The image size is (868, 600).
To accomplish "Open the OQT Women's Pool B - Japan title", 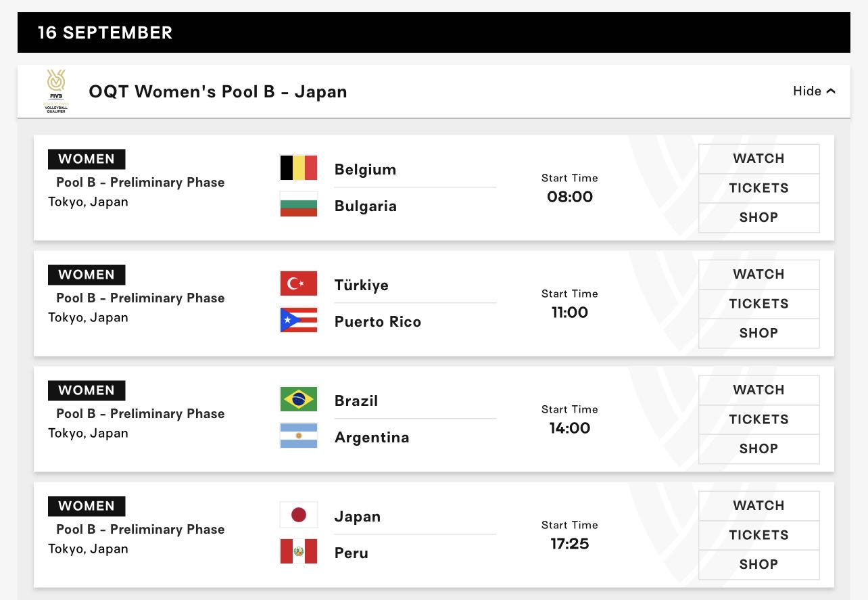I will coord(218,91).
